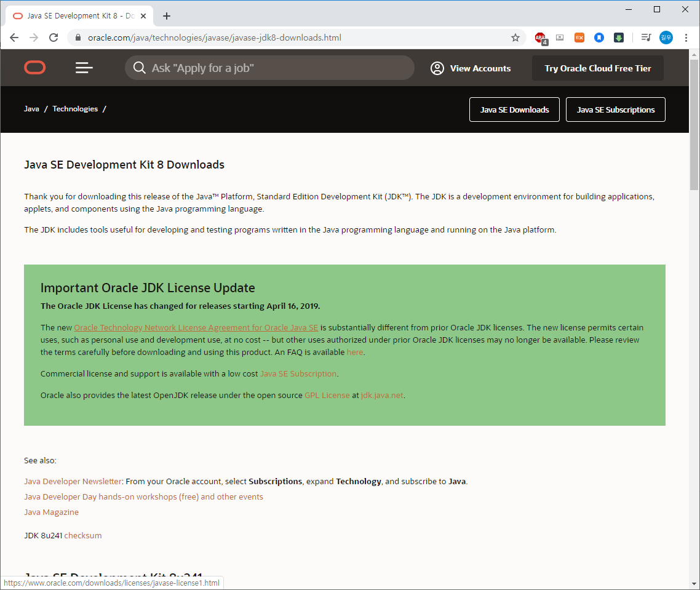Click the blue bookmark extension icon
This screenshot has width=700, height=590.
point(599,38)
